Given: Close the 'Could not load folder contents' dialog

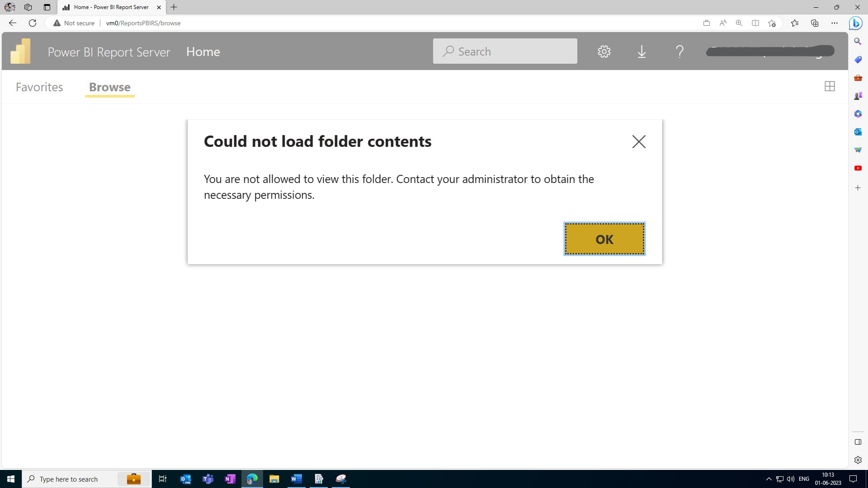Looking at the screenshot, I should pyautogui.click(x=639, y=142).
